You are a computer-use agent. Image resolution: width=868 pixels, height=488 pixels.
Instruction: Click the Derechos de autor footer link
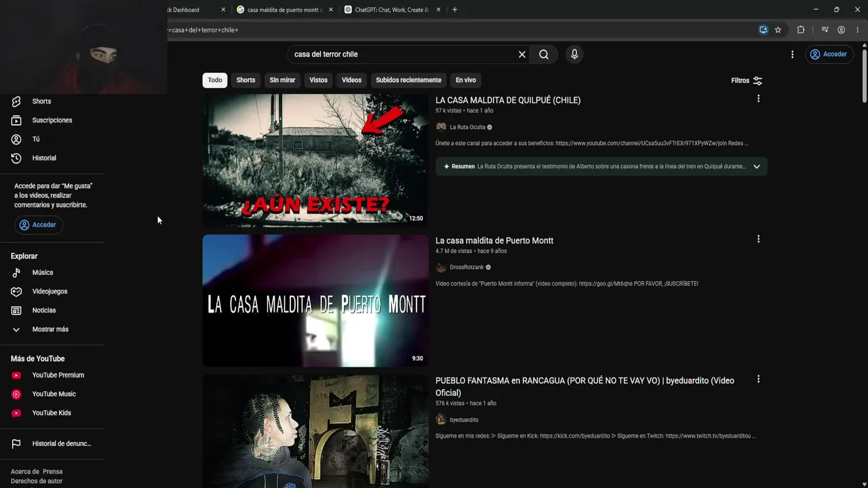click(37, 481)
